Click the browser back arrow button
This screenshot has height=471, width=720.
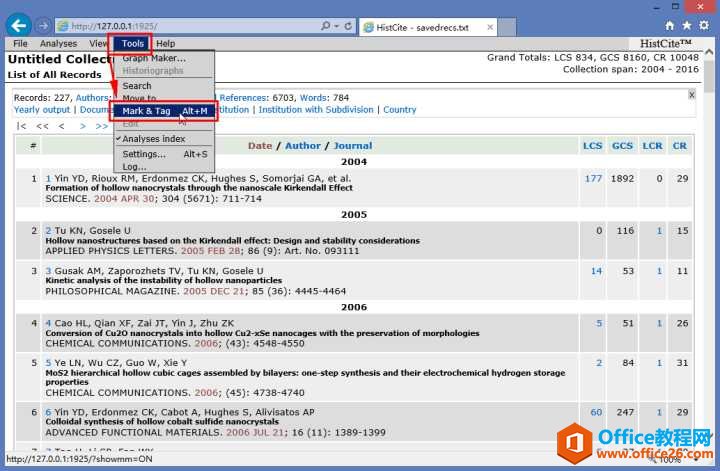point(18,25)
